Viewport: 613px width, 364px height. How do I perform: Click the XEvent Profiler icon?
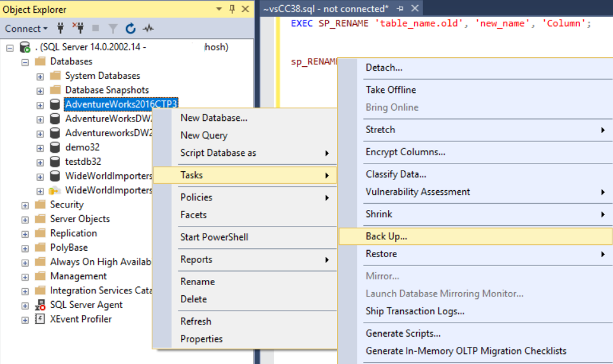40,319
